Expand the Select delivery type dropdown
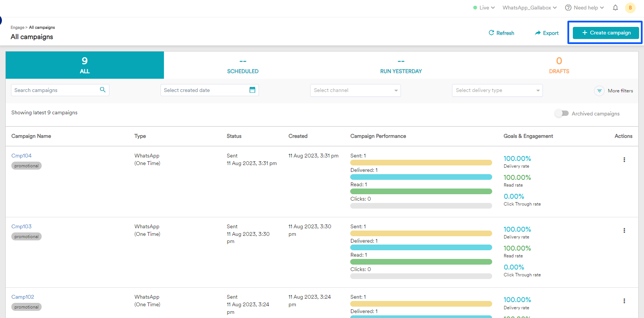The width and height of the screenshot is (644, 318). [x=497, y=90]
